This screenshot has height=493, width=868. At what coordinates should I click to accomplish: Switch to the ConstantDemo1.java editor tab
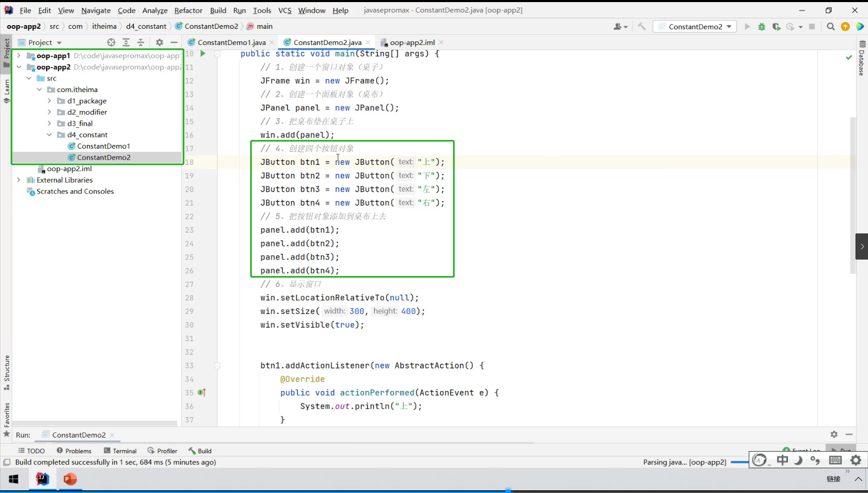pos(231,42)
